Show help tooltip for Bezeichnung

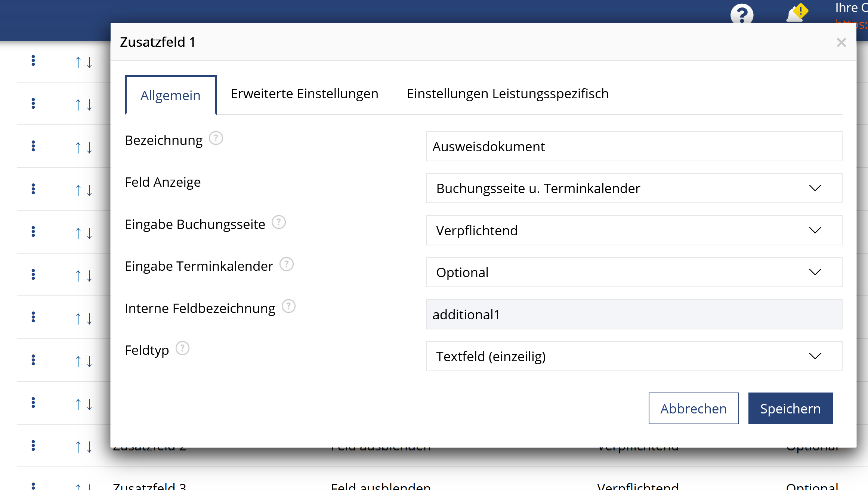click(216, 139)
